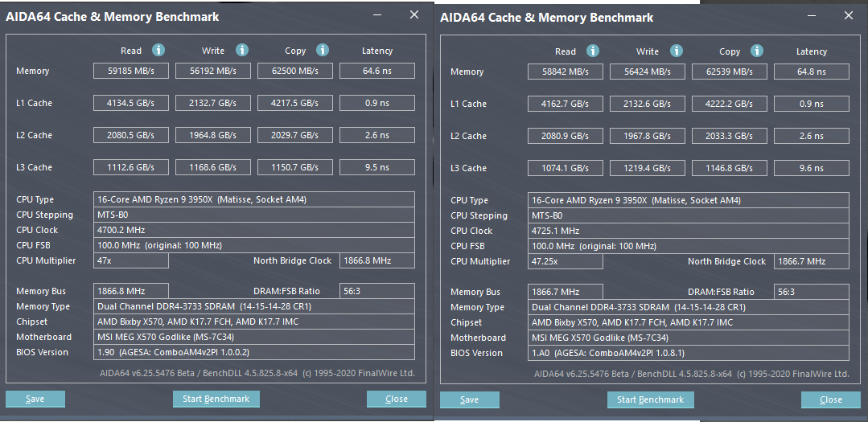868x422 pixels.
Task: Click L1 Cache read 4134.5 GB/s
Action: point(131,103)
